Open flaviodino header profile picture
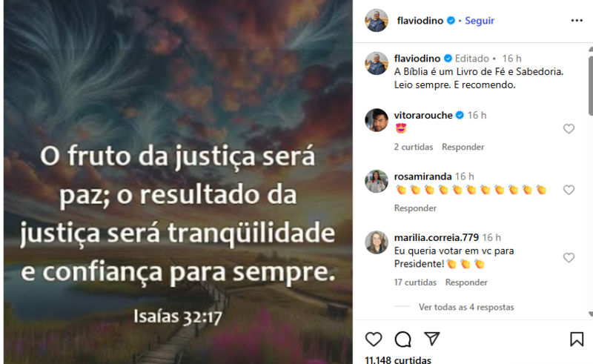Viewport: 593px width, 364px height. [377, 21]
